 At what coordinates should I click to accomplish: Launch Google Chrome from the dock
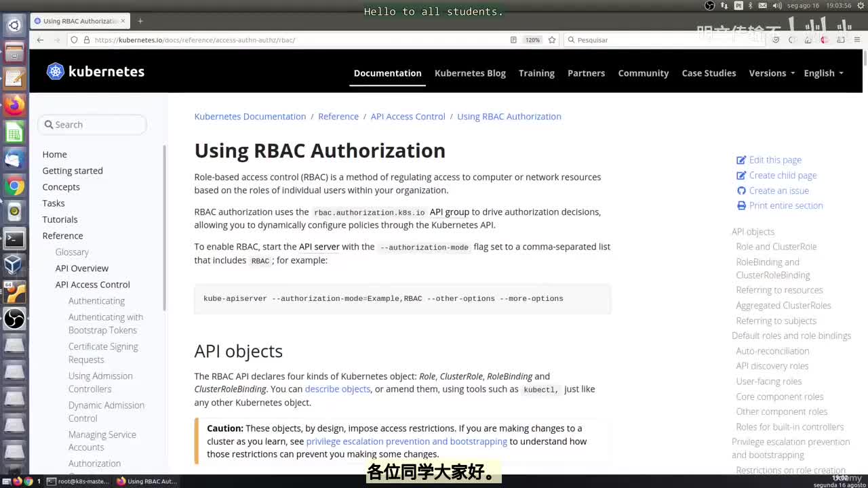pos(14,185)
